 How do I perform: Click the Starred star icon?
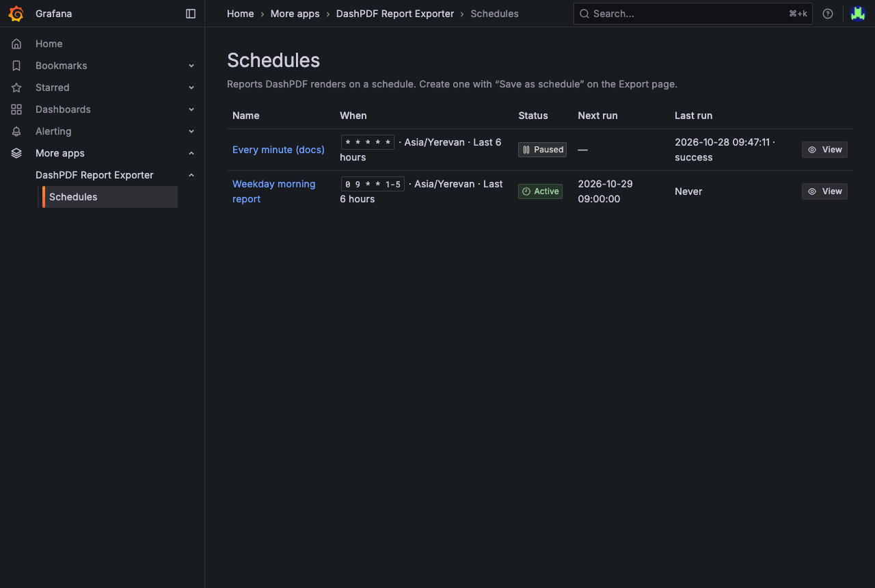pos(16,88)
